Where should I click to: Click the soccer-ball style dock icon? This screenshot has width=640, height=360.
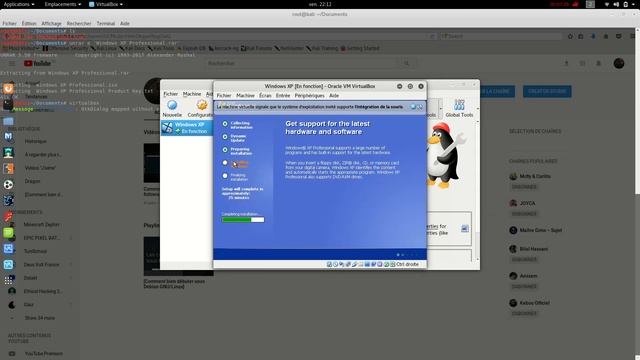tap(9, 184)
